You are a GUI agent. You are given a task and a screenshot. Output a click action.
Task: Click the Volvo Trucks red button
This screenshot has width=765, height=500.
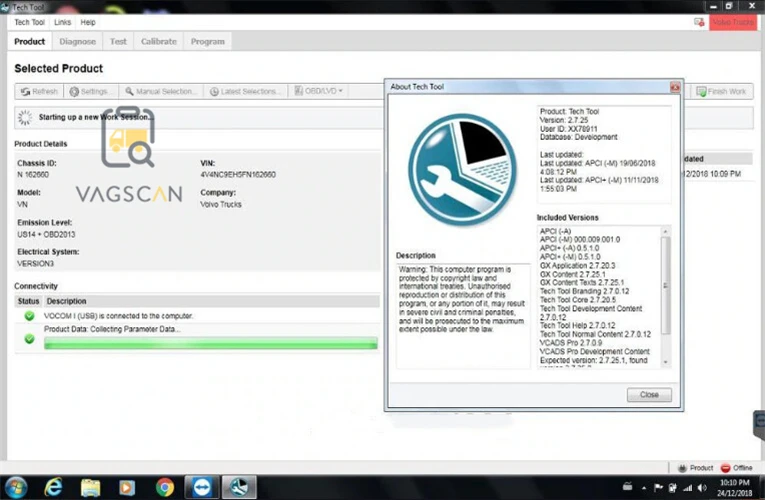click(733, 22)
